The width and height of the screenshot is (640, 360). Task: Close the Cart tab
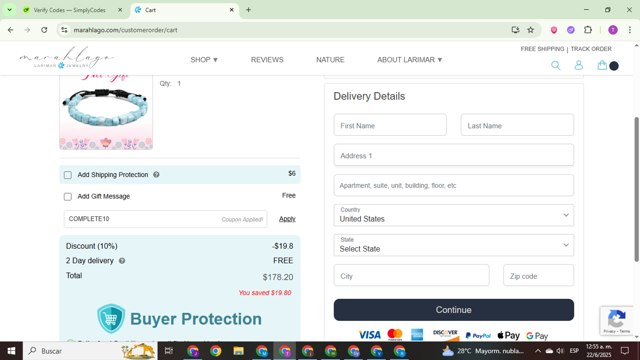(x=231, y=10)
